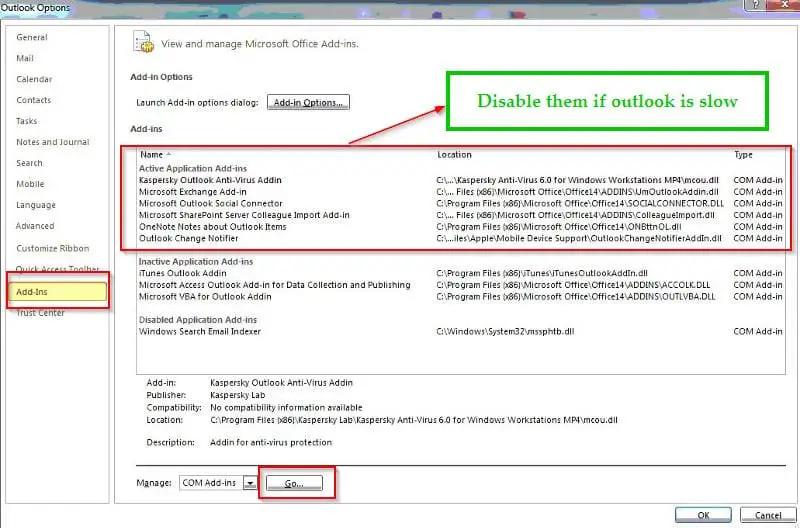
Task: Choose the Search options category
Action: click(29, 163)
